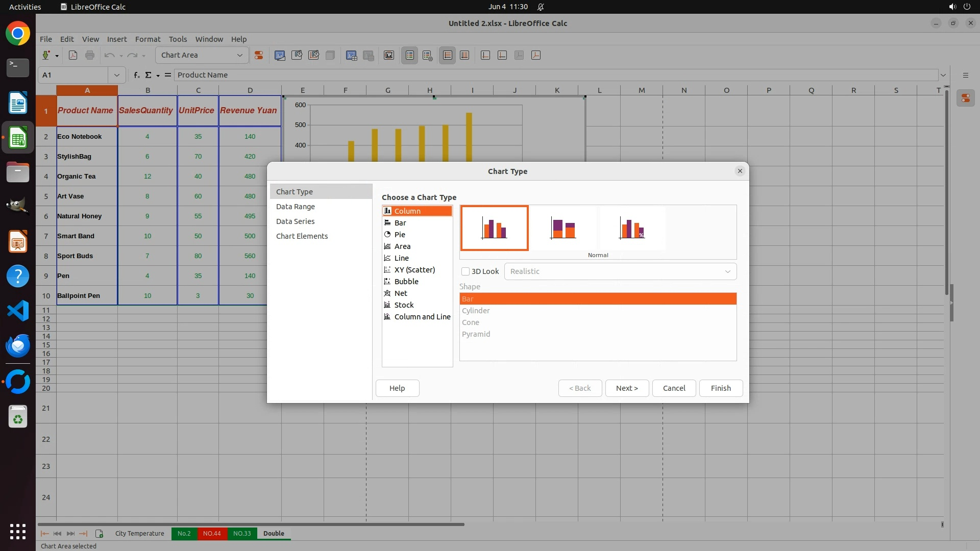
Task: Click the Data Ranges toolbar icon
Action: coord(351,55)
